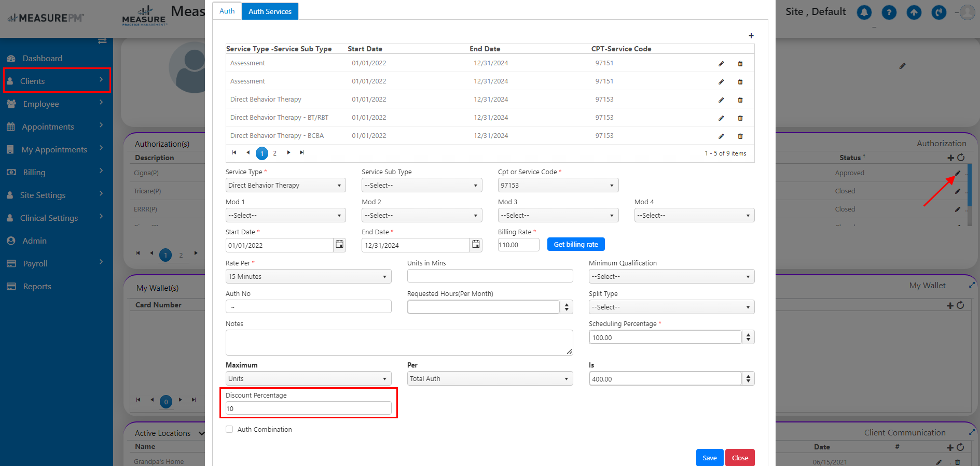The width and height of the screenshot is (980, 466).
Task: Open the Service Type dropdown
Action: pos(285,185)
